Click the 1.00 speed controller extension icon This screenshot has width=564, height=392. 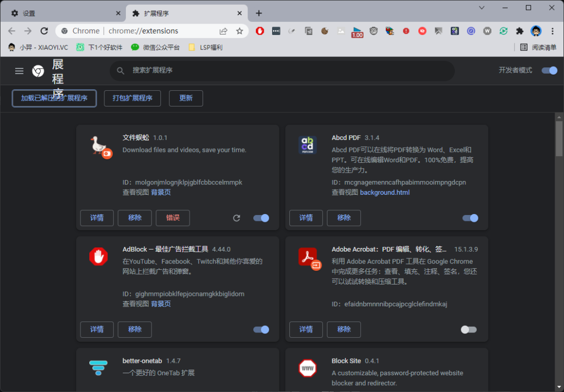pos(357,32)
